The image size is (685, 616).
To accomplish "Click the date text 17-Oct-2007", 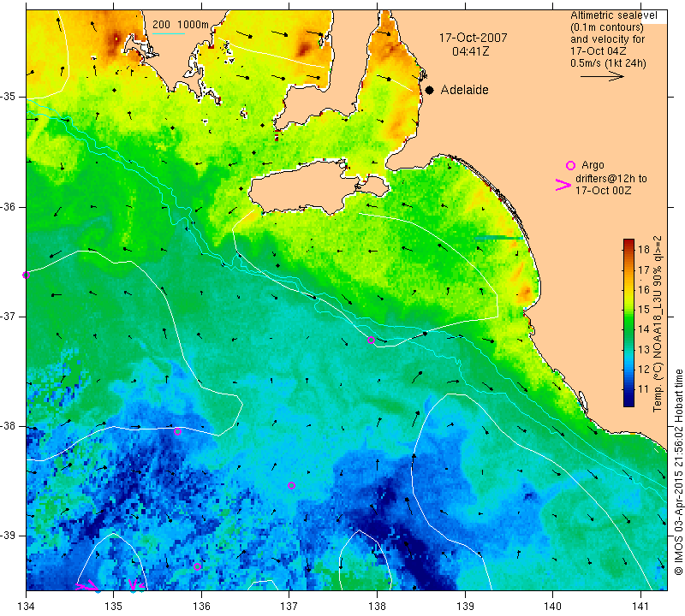I will (474, 38).
